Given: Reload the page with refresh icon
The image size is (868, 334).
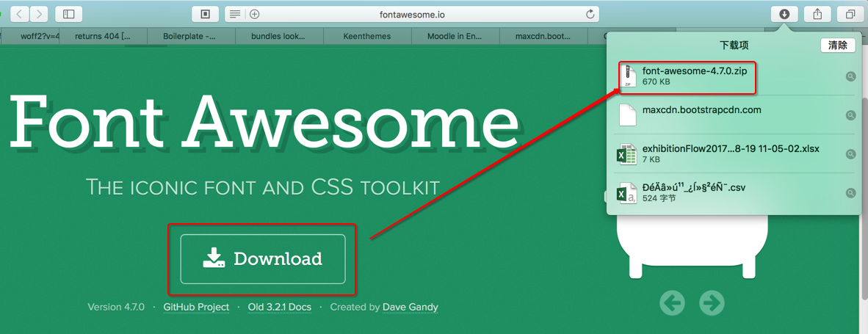Looking at the screenshot, I should pos(590,14).
